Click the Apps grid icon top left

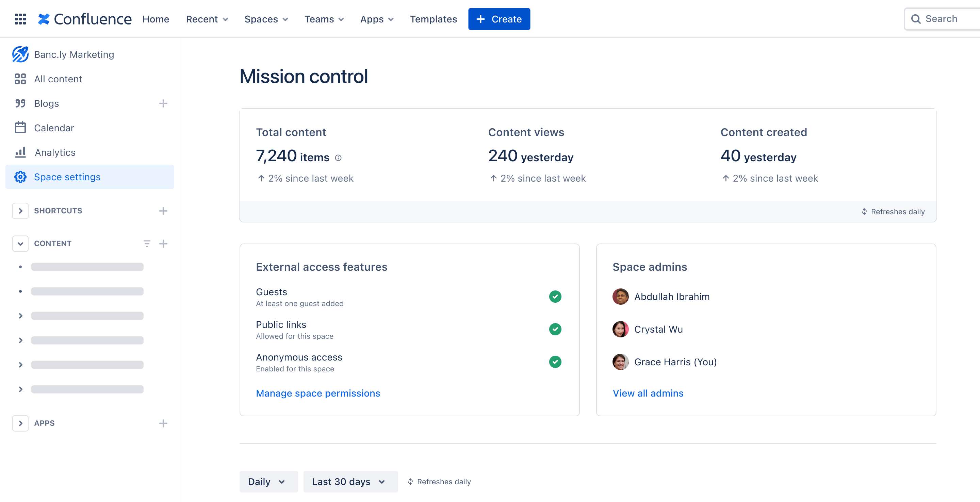tap(20, 19)
